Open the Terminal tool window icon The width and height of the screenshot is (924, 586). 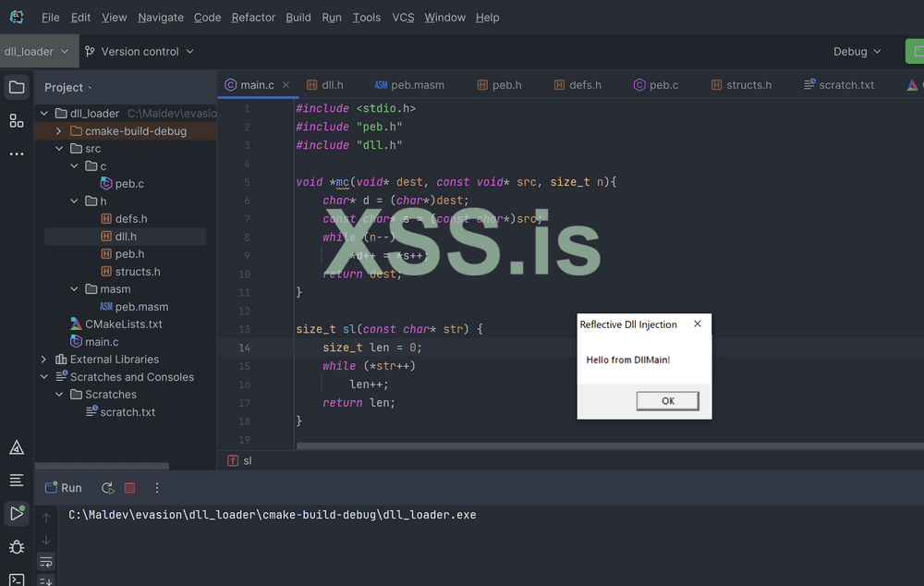pos(17,580)
